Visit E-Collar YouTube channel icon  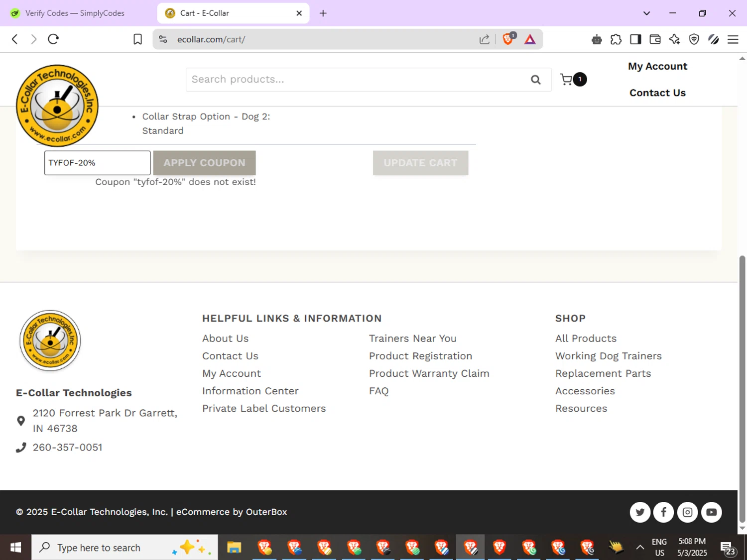pos(711,512)
